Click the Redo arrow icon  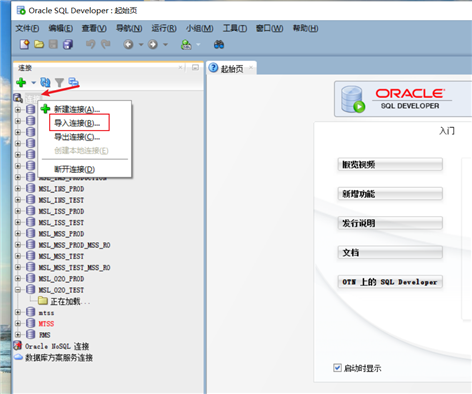click(106, 44)
